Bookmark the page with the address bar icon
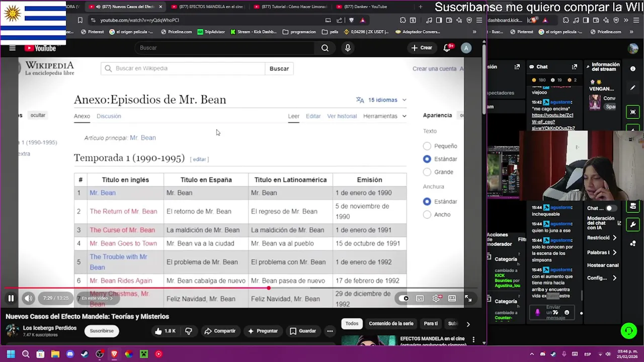This screenshot has width=644, height=362. pos(80,20)
